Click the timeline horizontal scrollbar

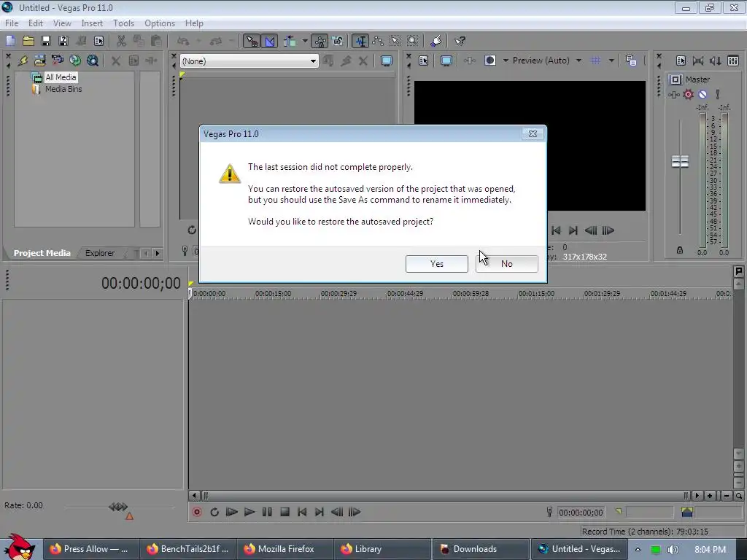click(444, 496)
